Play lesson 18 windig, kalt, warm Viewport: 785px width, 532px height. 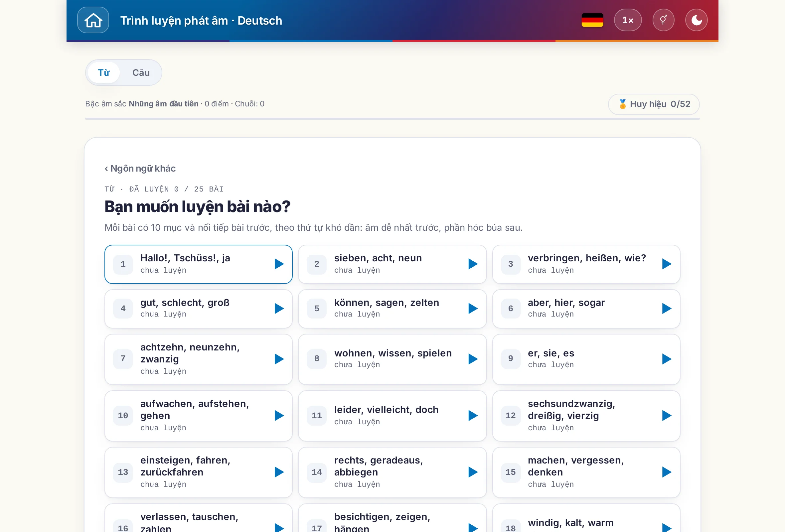pos(667,527)
